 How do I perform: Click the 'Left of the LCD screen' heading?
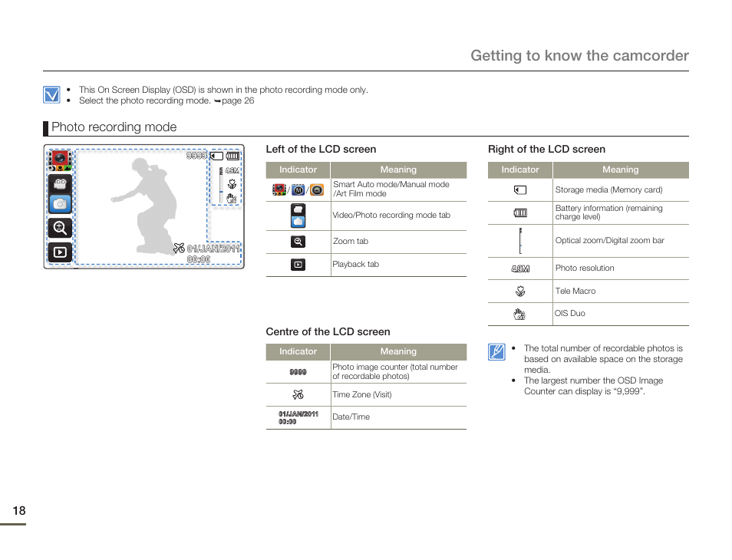click(321, 150)
